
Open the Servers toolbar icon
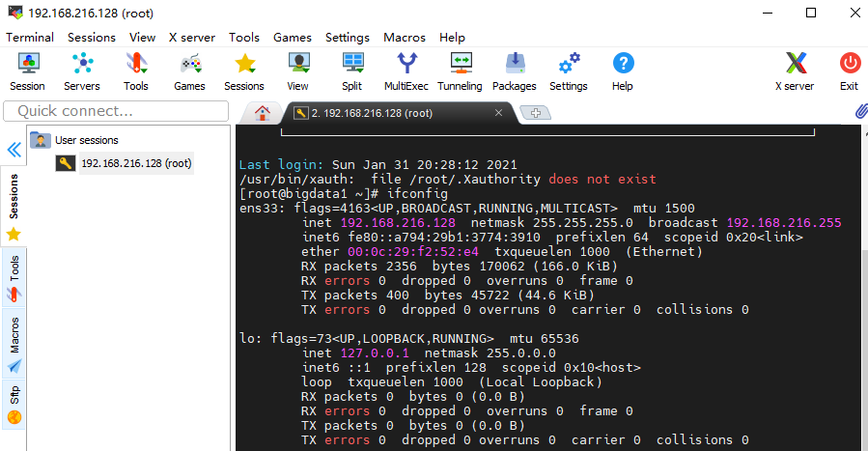[x=82, y=71]
